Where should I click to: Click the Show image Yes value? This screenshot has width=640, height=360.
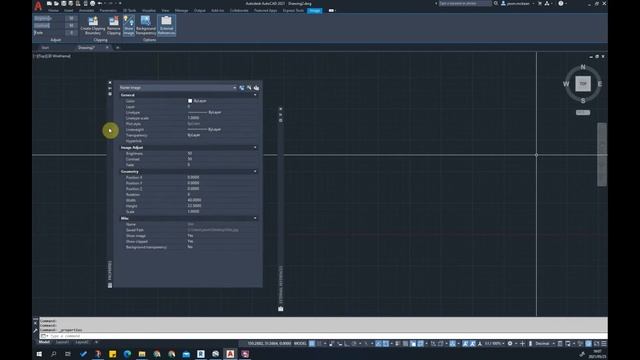click(x=190, y=236)
